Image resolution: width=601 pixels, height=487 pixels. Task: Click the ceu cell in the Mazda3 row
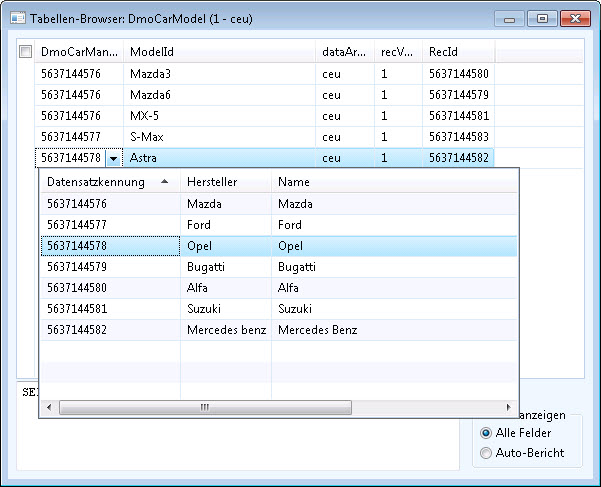click(x=345, y=74)
